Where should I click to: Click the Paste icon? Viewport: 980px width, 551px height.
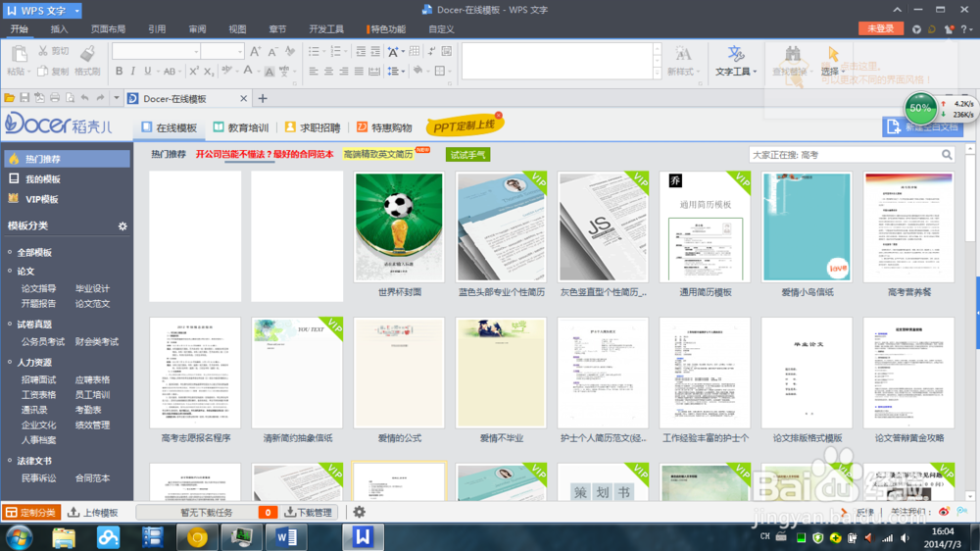[19, 54]
